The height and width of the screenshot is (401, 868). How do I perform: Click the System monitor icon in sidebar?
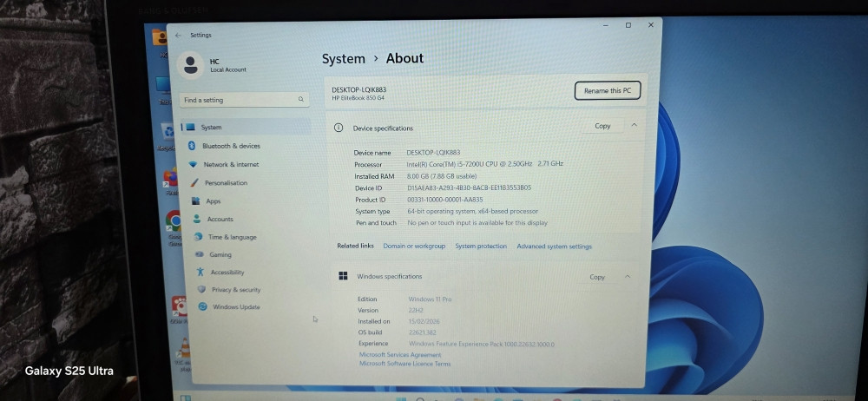tap(190, 127)
